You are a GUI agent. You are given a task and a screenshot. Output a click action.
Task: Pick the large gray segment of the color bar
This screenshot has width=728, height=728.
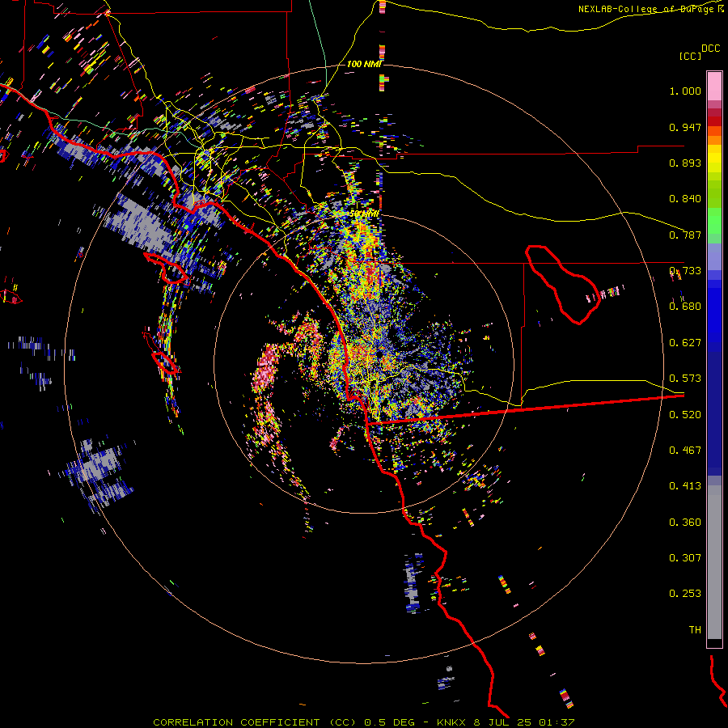(714, 562)
